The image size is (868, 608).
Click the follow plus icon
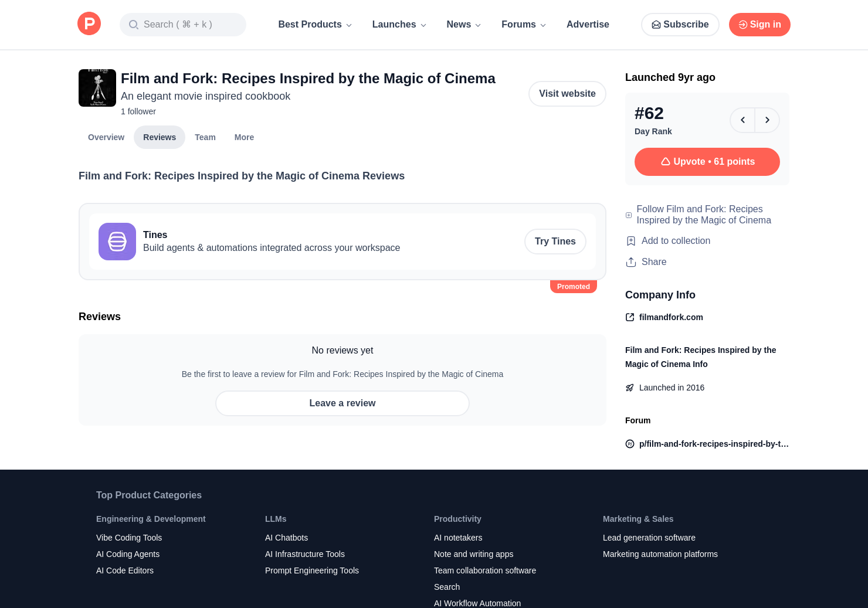629,215
